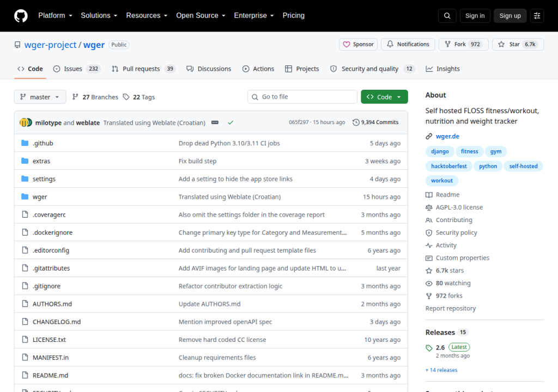Select the hacktoberfest topic tag

click(449, 166)
